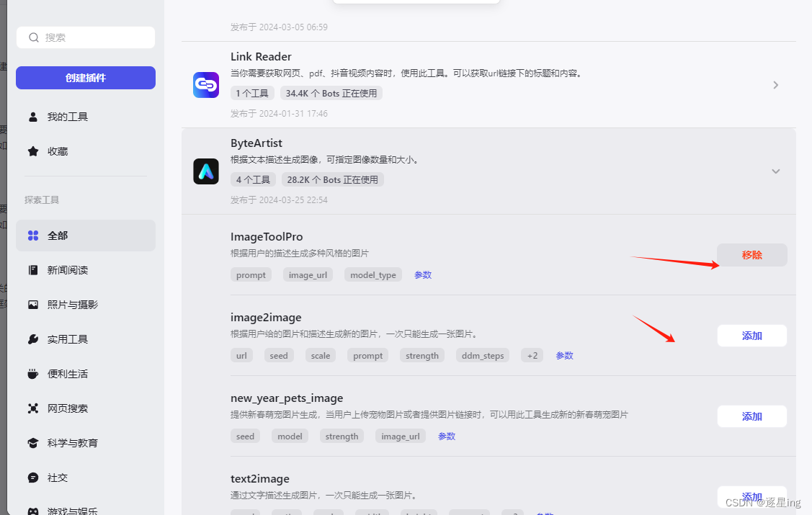Click the 网页搜索 network icon
This screenshot has width=812, height=515.
point(33,408)
